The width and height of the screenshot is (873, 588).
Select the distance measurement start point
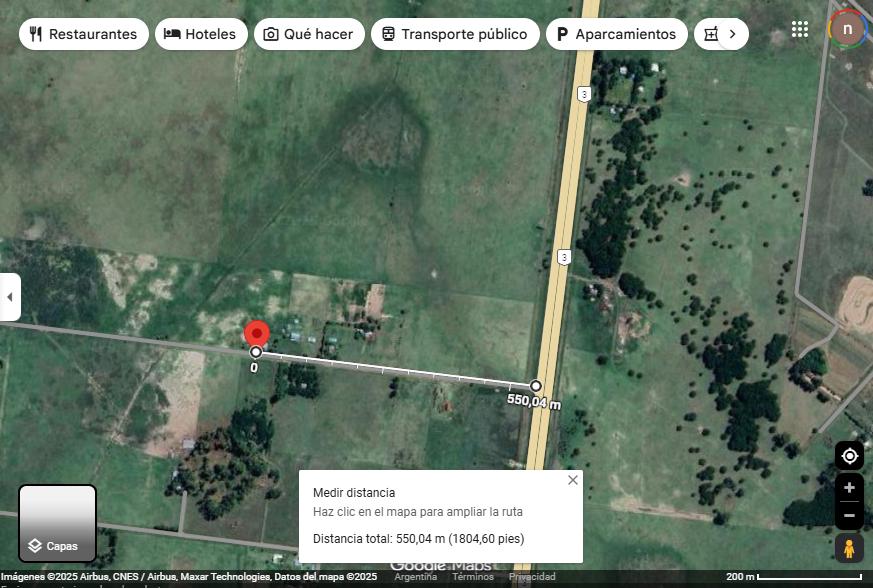[x=256, y=352]
